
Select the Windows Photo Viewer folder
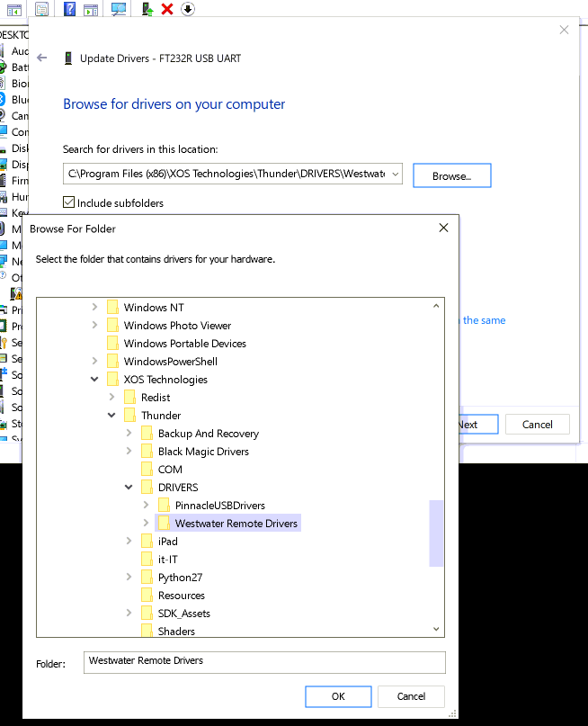(x=177, y=326)
